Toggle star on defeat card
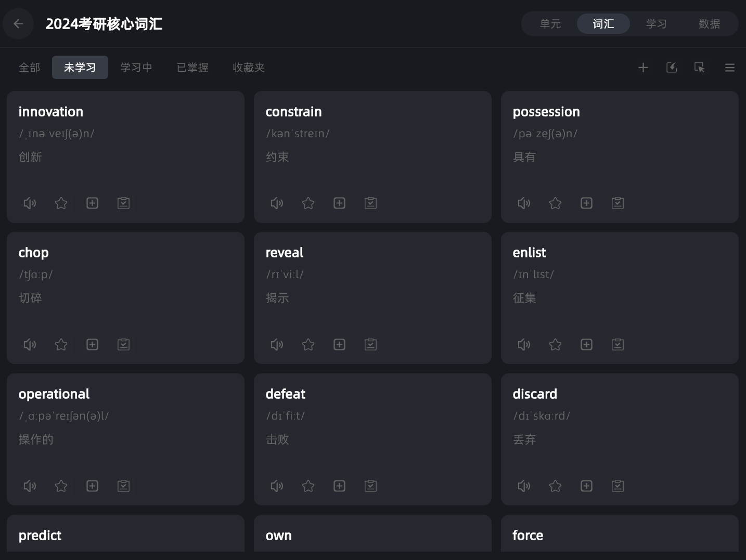 (x=308, y=486)
